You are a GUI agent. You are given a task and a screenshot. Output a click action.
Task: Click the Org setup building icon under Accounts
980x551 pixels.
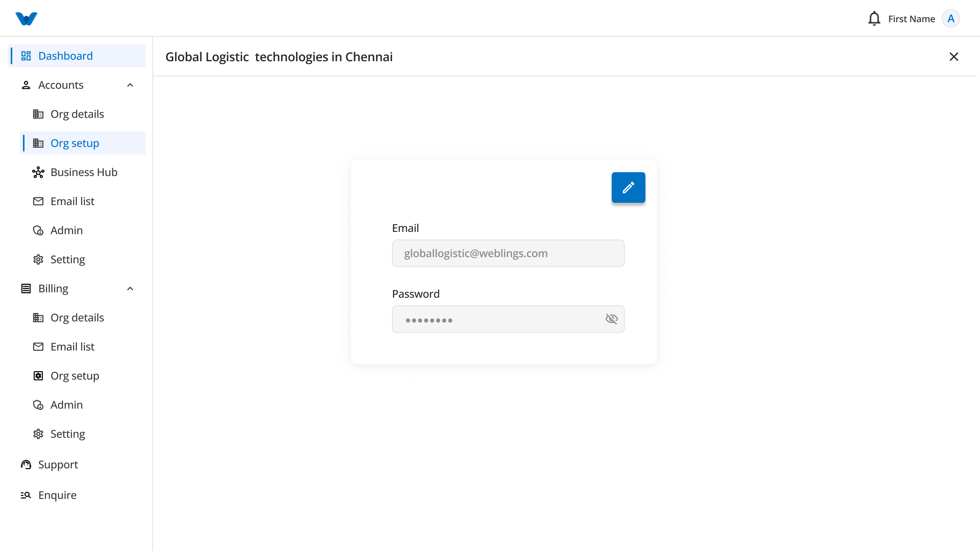(38, 143)
